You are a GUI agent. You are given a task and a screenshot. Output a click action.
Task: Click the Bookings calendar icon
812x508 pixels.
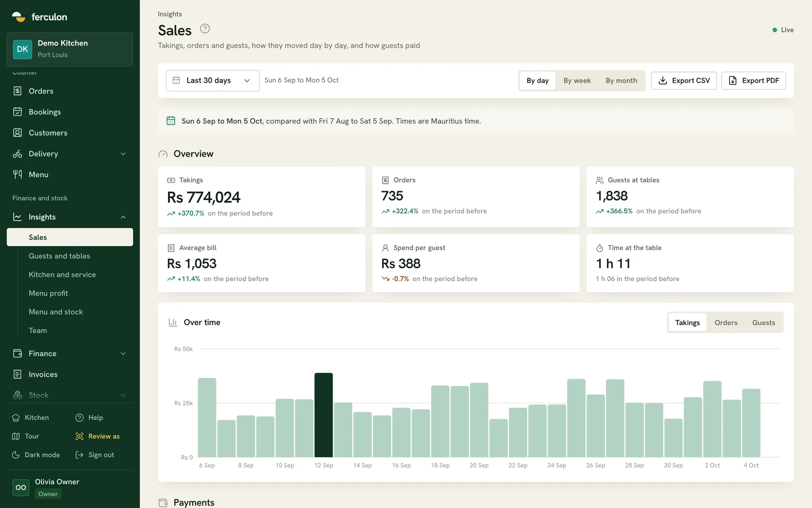(x=17, y=112)
